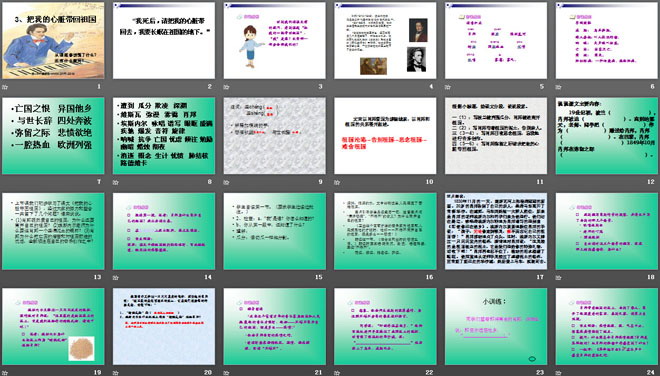Click the animation star under slide 8
Screen dimensions: 660x376
116,182
